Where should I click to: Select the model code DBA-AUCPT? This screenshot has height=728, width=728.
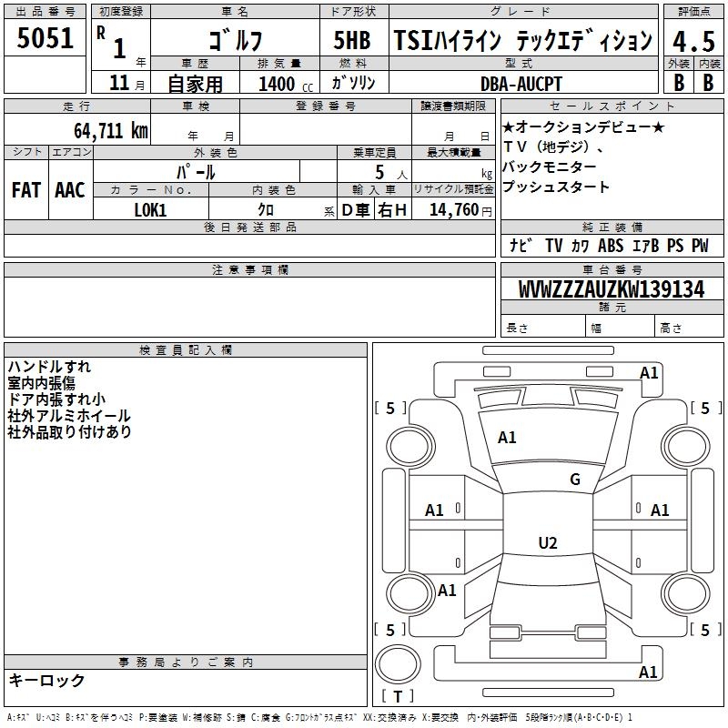click(521, 84)
